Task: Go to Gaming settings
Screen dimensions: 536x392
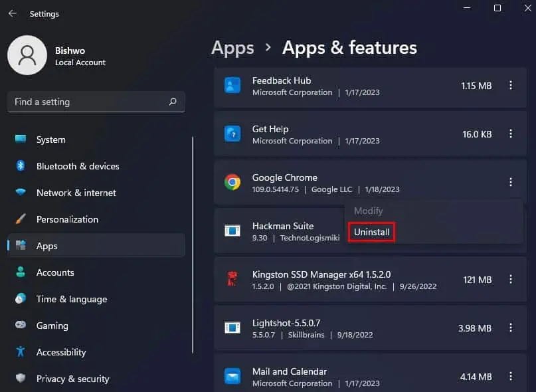Action: point(96,326)
